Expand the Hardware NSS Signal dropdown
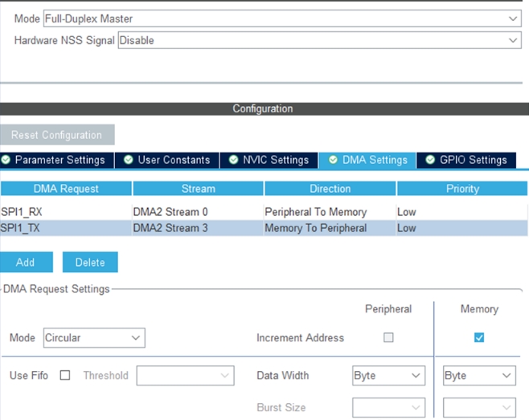The image size is (529, 420). point(319,40)
